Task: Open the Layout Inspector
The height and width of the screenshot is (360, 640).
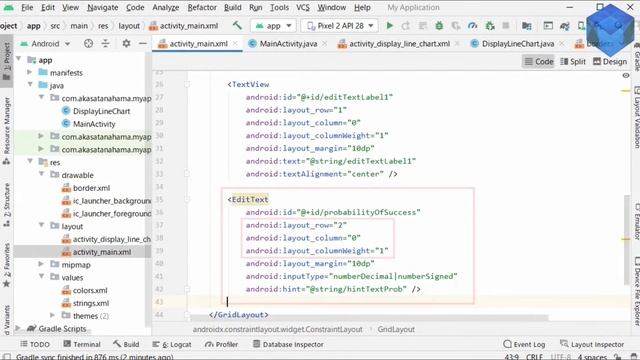Action: 592,344
